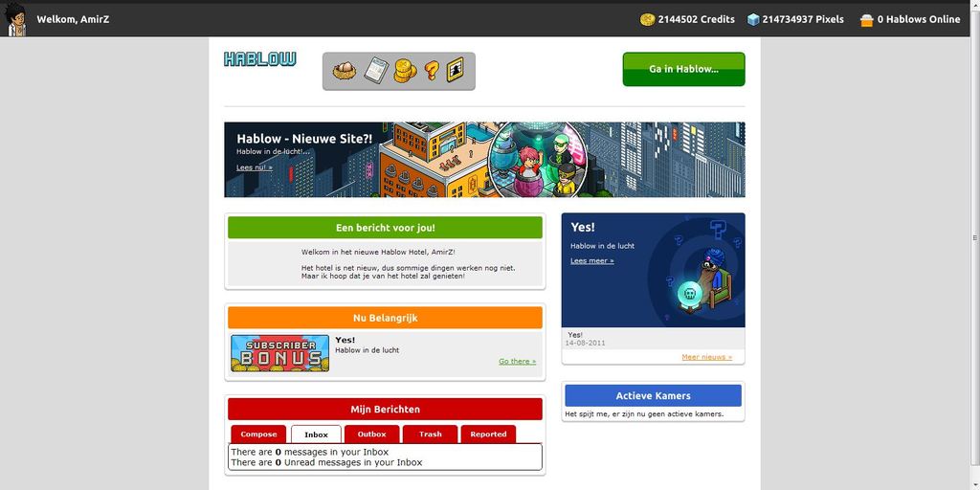
Task: Open 'Lees meer »' in Yes! news box
Action: point(591,260)
